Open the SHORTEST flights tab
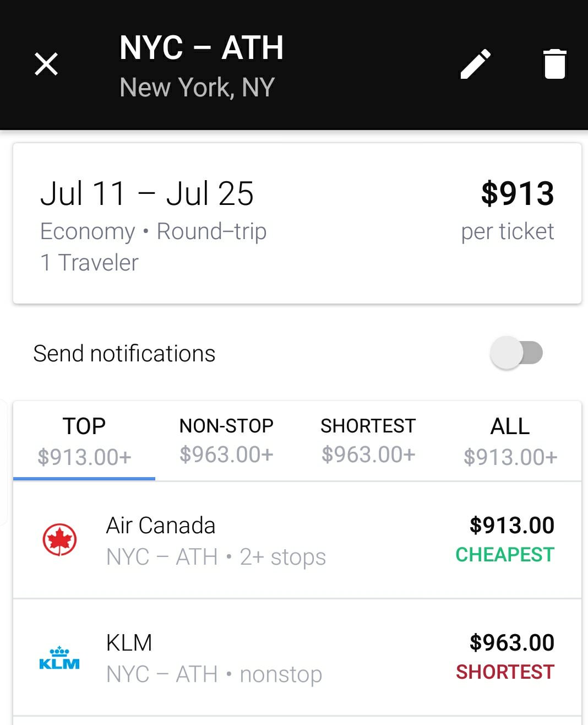Screen dimensions: 588x725 coord(368,441)
